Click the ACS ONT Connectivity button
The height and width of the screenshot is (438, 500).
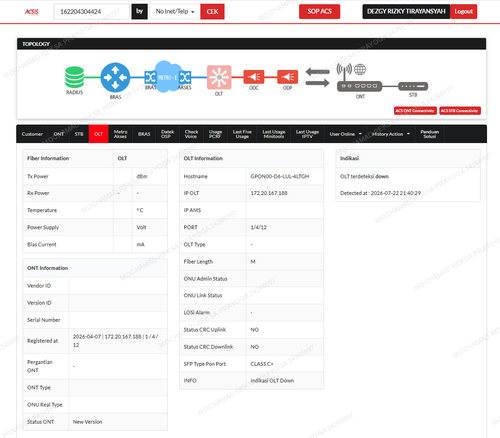tap(415, 111)
